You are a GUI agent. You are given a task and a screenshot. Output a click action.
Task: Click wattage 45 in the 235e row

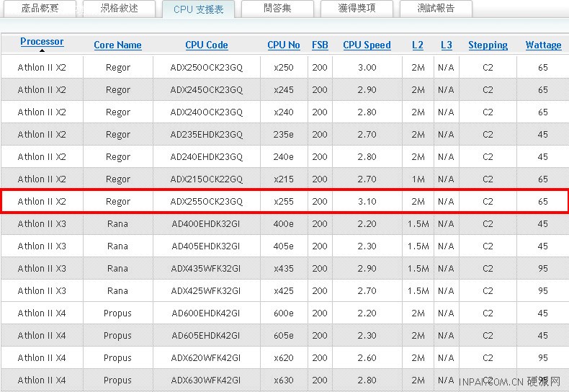(543, 134)
